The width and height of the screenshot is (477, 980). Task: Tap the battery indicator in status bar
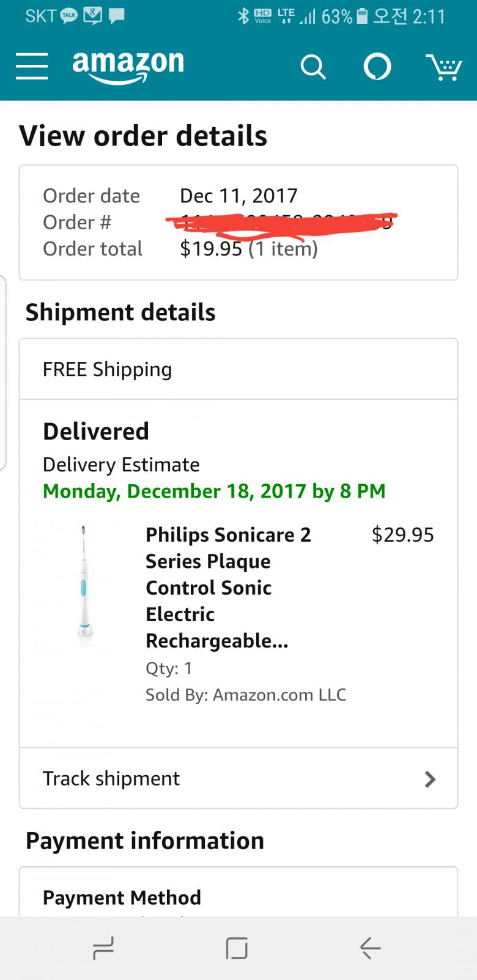(362, 17)
